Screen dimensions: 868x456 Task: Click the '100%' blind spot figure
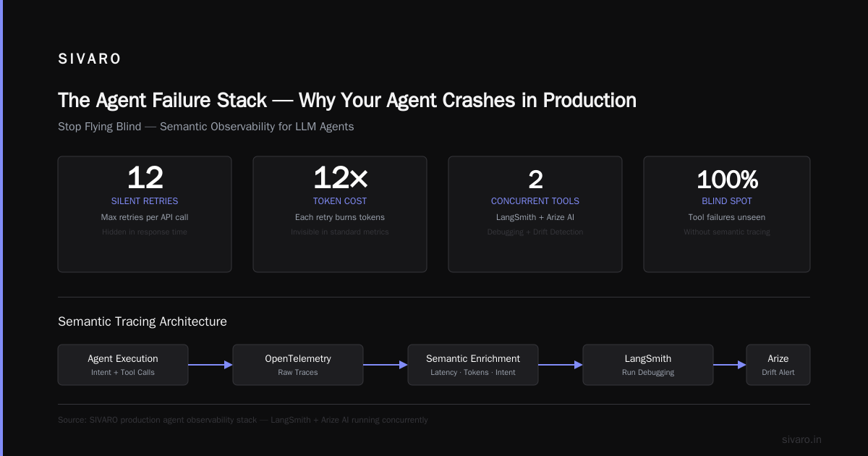pyautogui.click(x=727, y=178)
